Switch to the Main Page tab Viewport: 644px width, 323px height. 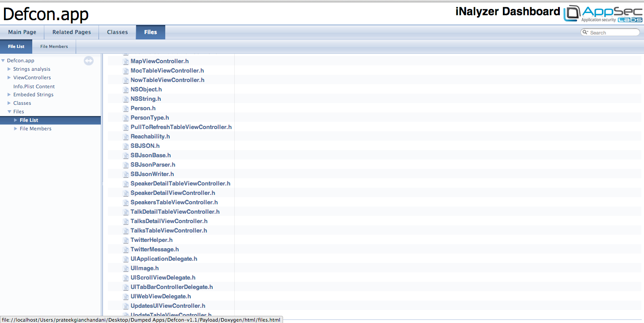click(22, 32)
